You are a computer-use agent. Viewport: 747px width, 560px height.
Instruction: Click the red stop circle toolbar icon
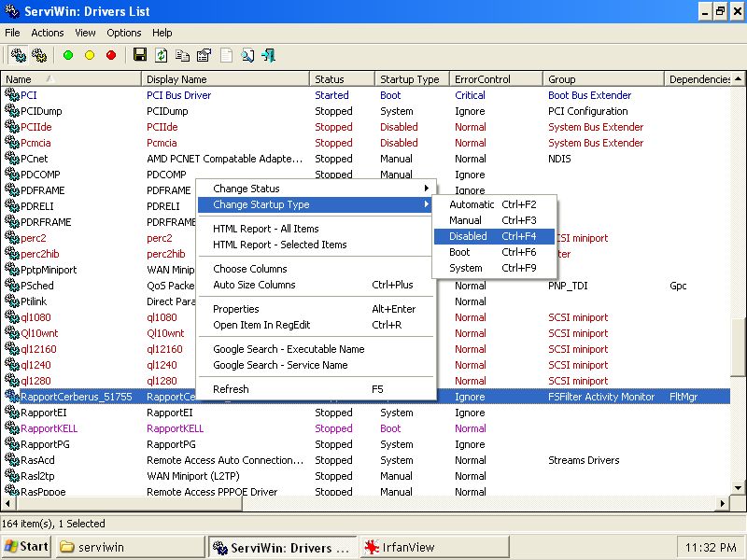pyautogui.click(x=111, y=55)
